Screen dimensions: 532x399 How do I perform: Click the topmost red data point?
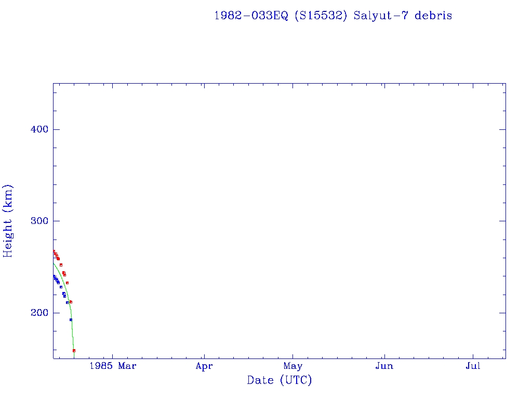coord(54,251)
